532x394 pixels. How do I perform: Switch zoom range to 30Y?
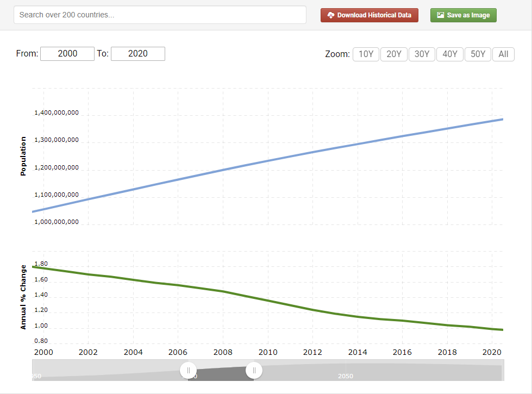422,54
